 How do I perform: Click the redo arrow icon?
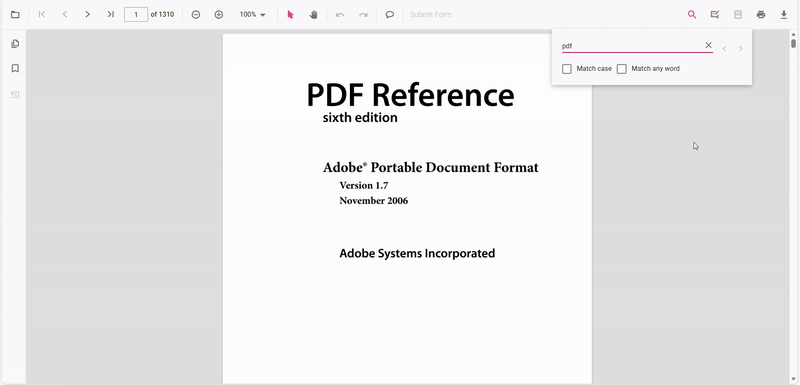pos(363,14)
